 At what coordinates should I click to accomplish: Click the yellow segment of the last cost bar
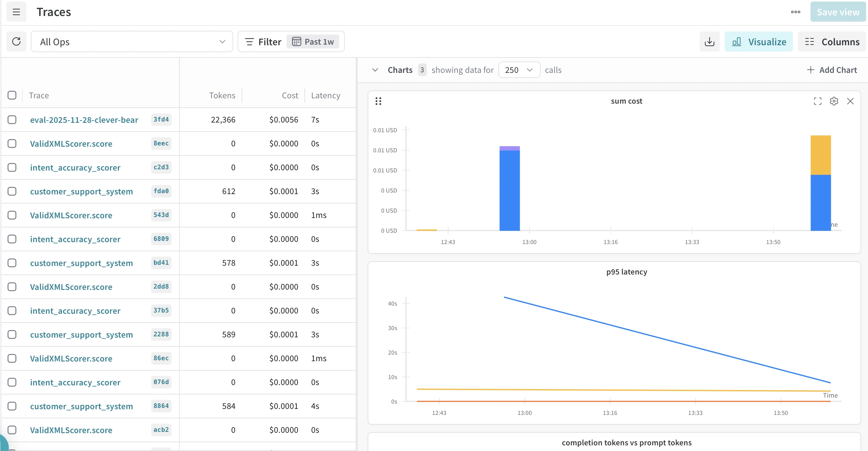(x=821, y=155)
